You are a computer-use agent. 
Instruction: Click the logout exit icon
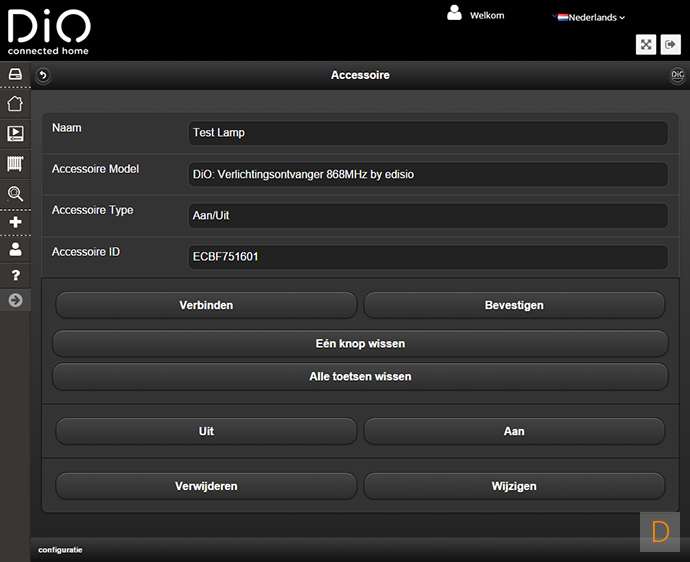point(671,44)
